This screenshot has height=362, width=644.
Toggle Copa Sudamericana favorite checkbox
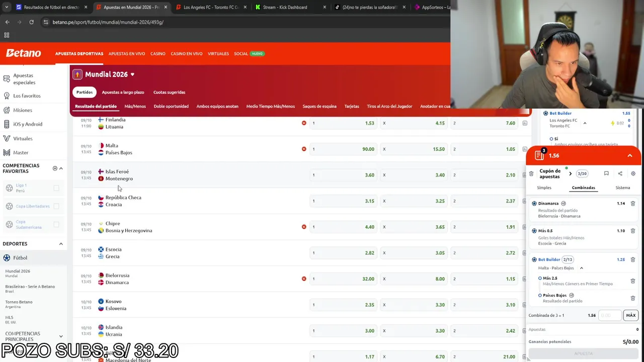(x=56, y=225)
